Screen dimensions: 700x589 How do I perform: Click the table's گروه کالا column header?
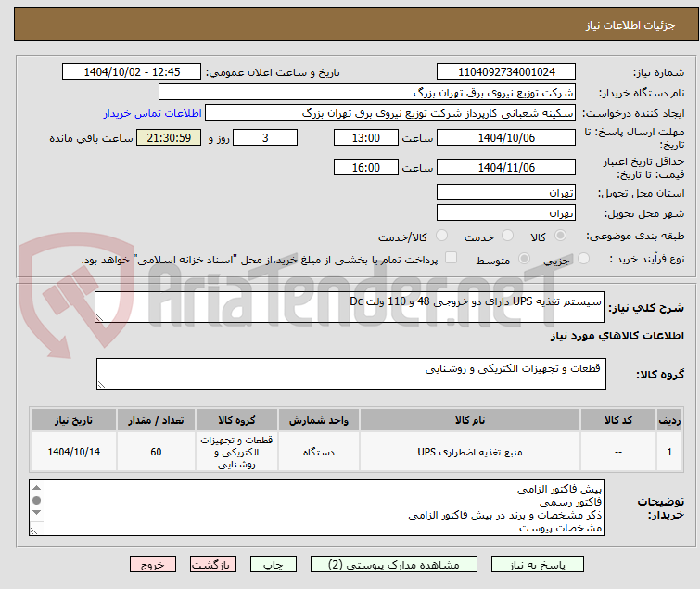(236, 420)
